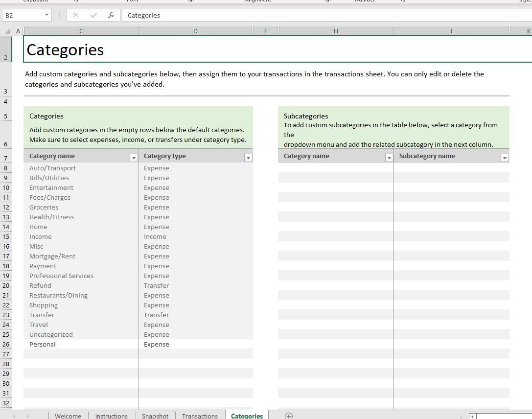Select Income type cell in row 15
The width and height of the screenshot is (532, 419).
coord(196,237)
